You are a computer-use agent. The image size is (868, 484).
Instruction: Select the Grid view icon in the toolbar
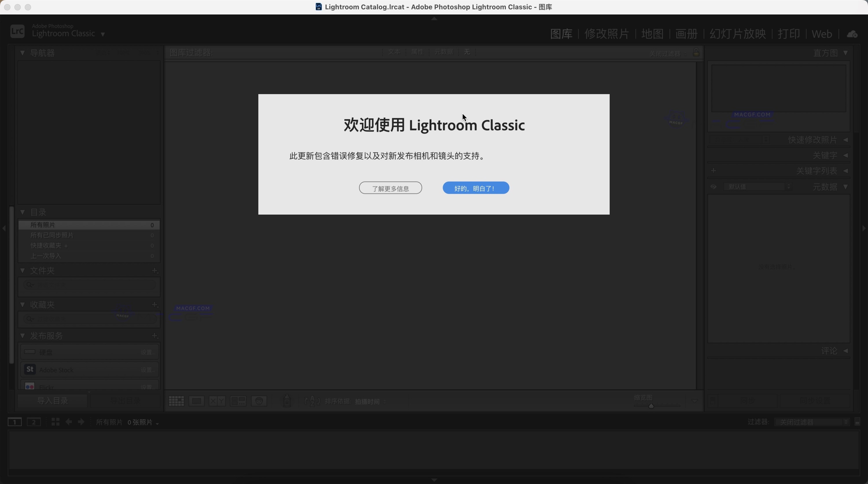tap(176, 401)
